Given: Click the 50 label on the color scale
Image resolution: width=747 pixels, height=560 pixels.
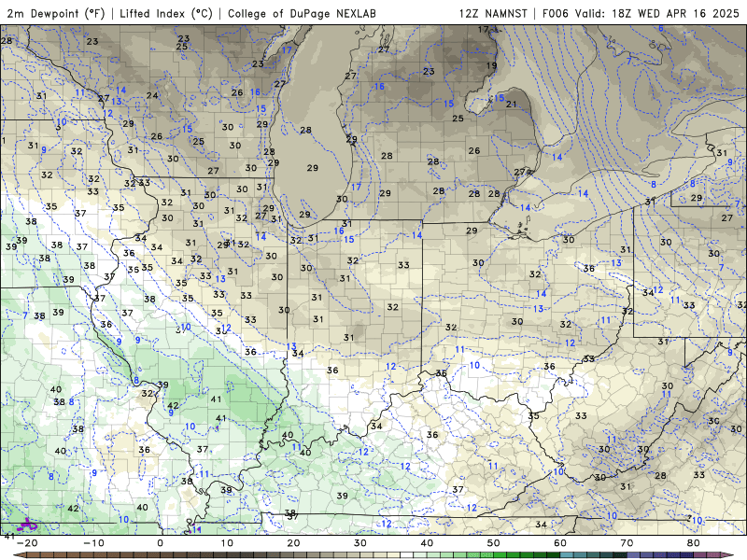Looking at the screenshot, I should tap(494, 543).
